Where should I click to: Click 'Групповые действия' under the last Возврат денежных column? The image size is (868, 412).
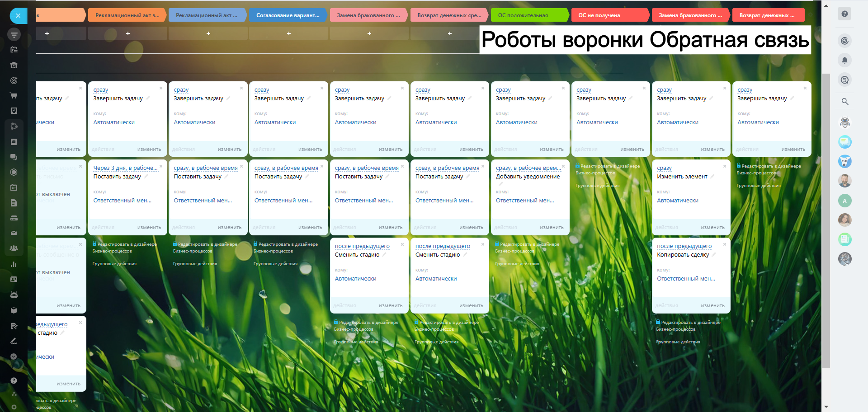point(758,186)
